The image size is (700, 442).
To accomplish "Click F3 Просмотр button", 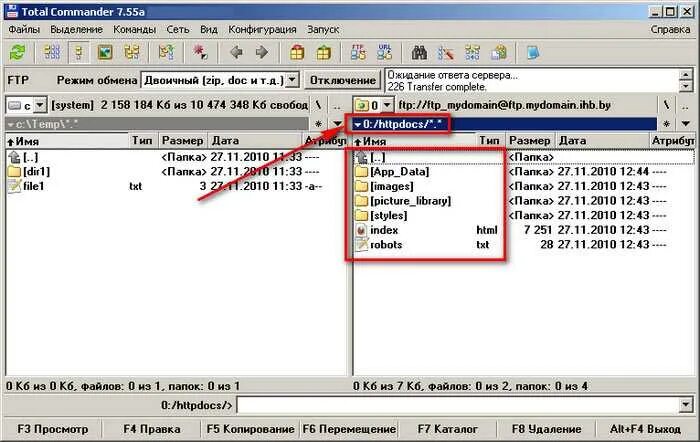I will (53, 429).
